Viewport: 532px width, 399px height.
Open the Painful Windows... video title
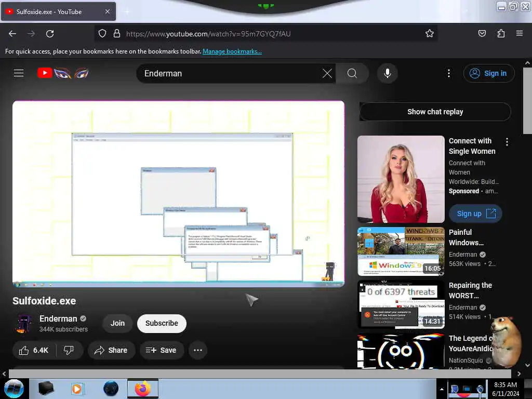(x=466, y=237)
